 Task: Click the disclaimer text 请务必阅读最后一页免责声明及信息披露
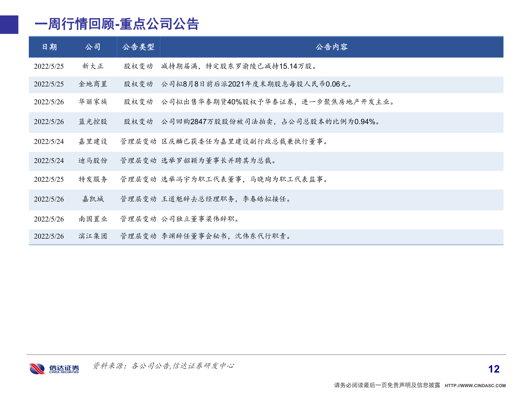[x=387, y=385]
